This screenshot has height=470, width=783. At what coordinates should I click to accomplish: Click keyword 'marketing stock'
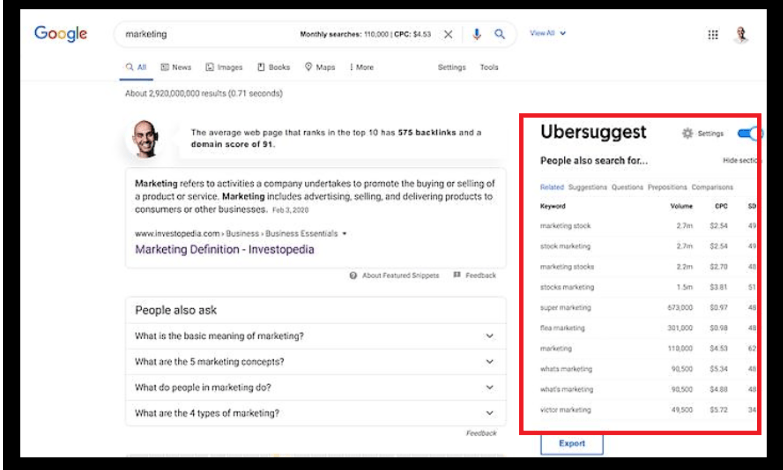click(x=565, y=226)
